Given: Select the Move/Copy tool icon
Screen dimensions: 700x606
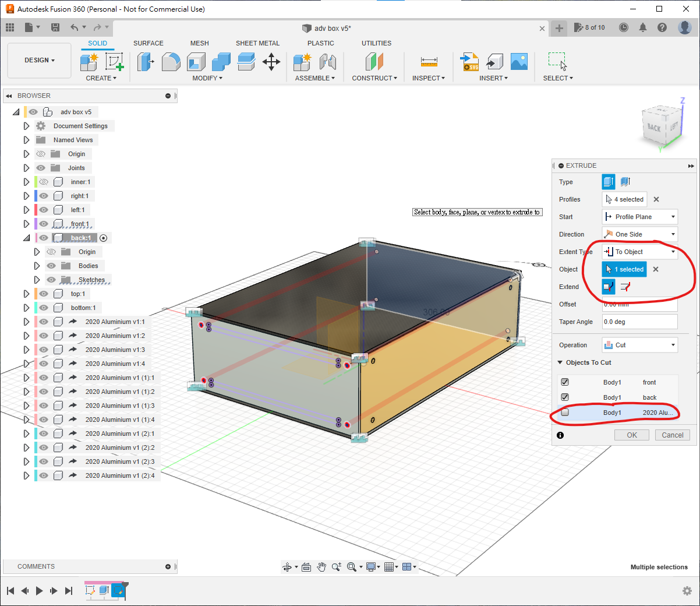Looking at the screenshot, I should (271, 62).
